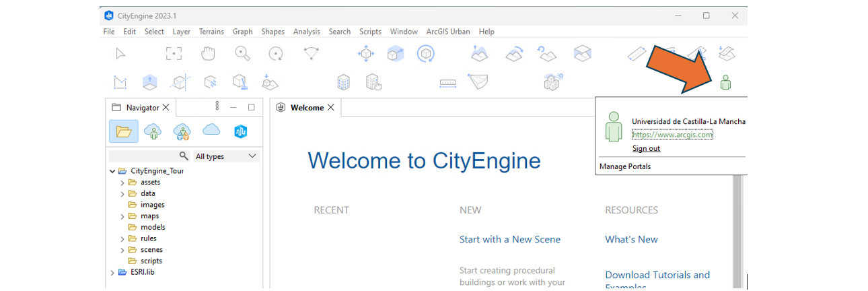Click the Terrain Edit Brush tool

tap(479, 53)
